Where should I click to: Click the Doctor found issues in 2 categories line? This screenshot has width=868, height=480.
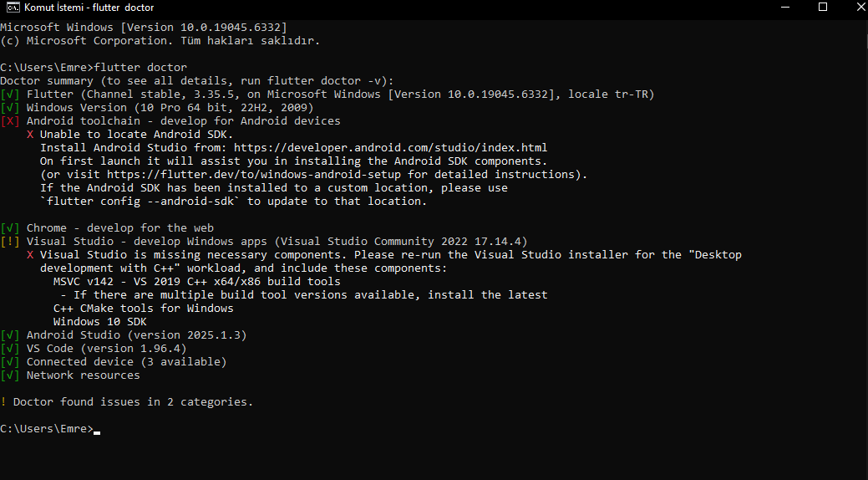click(x=132, y=402)
